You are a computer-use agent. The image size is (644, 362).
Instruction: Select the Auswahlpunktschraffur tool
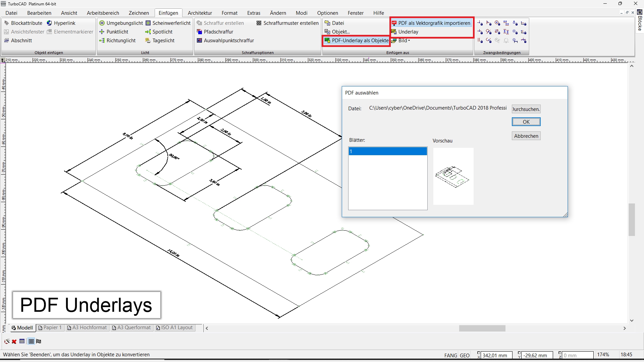pos(225,41)
